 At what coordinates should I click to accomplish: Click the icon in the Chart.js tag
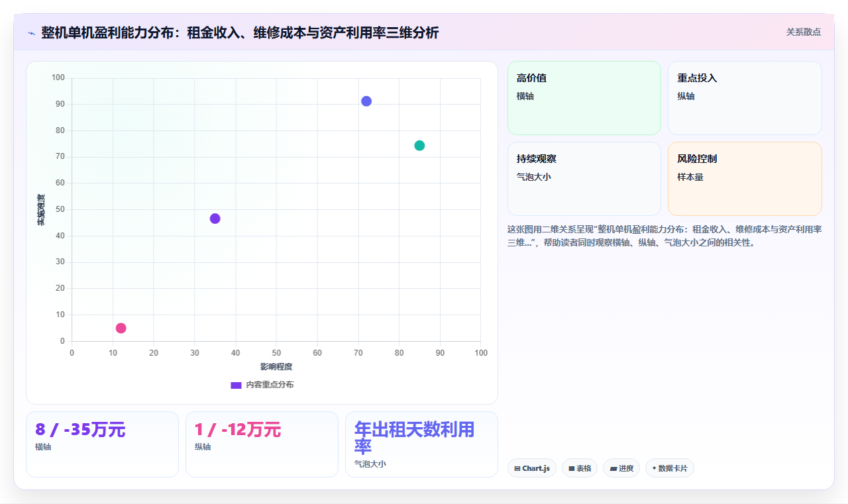(x=517, y=469)
